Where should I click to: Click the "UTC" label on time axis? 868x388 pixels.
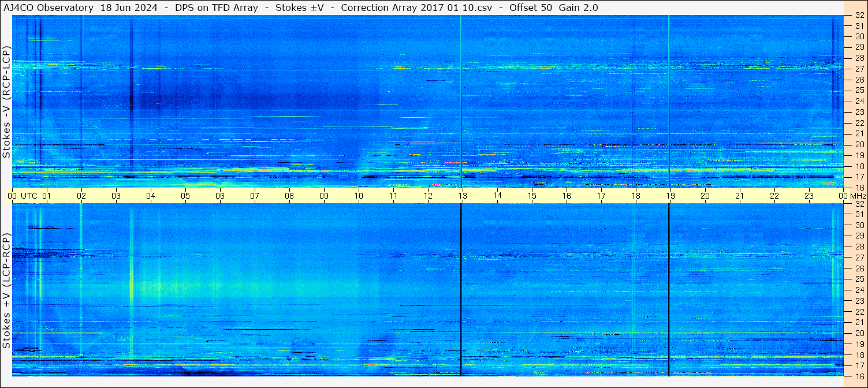pos(29,196)
